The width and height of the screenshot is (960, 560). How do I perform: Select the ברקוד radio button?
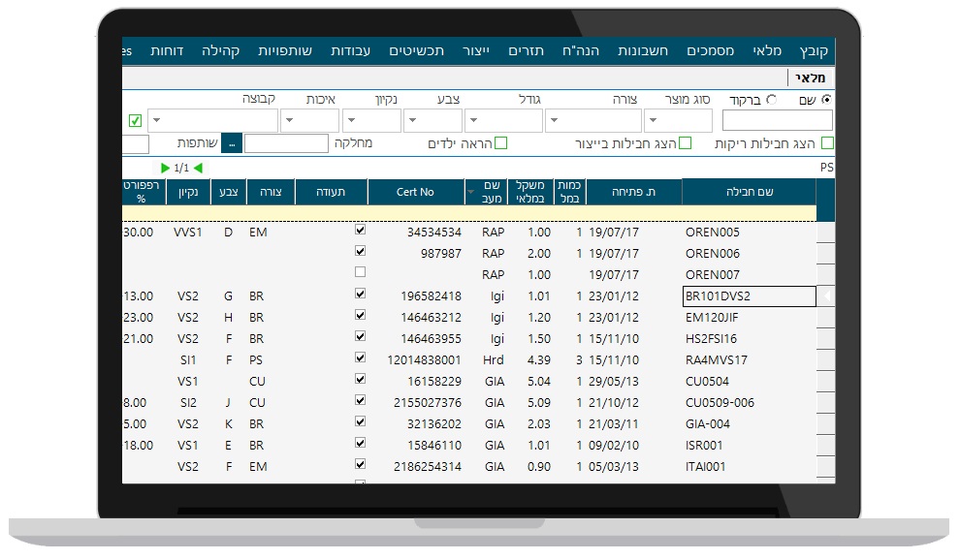[x=772, y=99]
